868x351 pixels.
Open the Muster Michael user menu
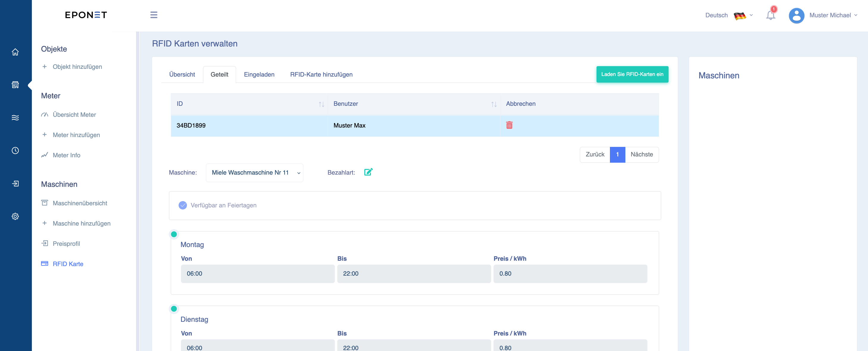(823, 15)
